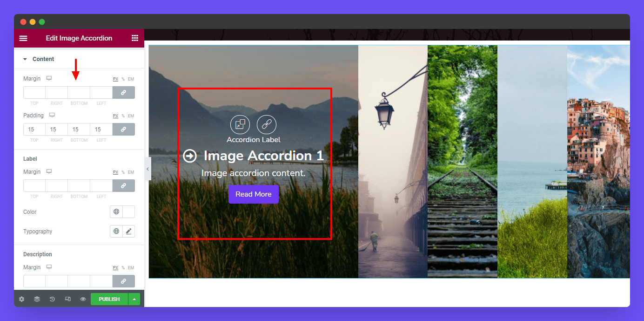Collapse the editor panel with the side handle

click(x=148, y=169)
